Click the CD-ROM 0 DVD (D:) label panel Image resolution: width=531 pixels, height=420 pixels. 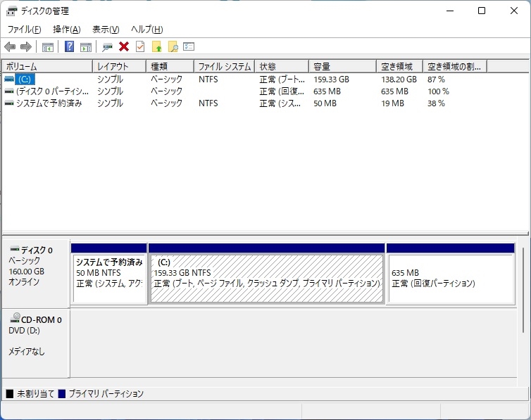pos(35,343)
